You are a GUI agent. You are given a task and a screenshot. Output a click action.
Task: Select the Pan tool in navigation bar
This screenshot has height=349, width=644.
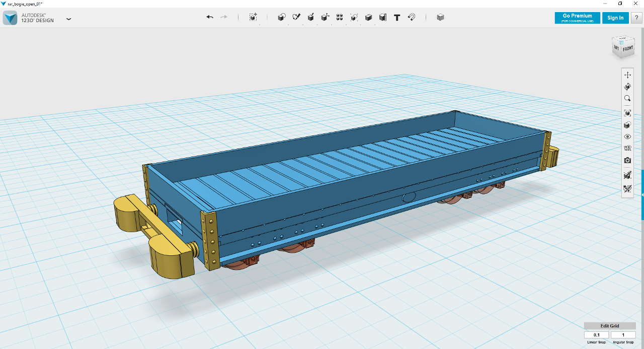pos(627,75)
